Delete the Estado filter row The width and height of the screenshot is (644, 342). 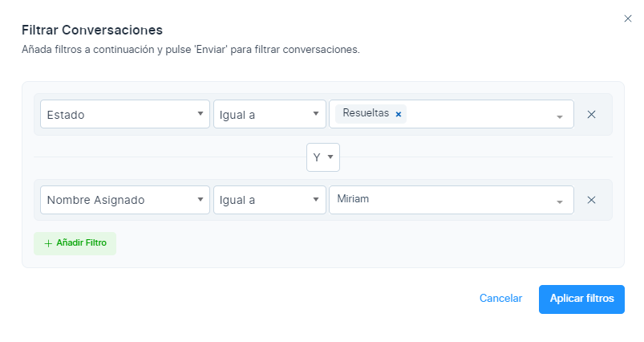pyautogui.click(x=591, y=114)
